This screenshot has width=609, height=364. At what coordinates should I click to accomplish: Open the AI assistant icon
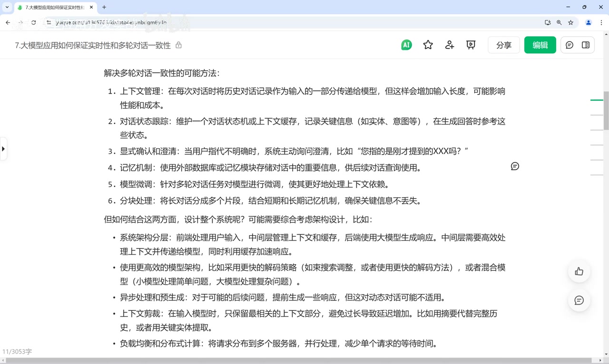tap(406, 45)
